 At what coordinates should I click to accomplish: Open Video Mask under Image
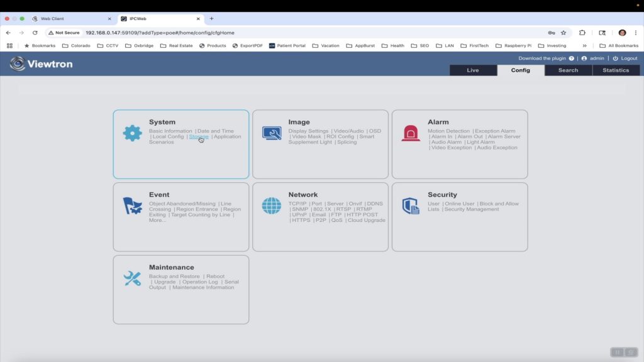(306, 136)
